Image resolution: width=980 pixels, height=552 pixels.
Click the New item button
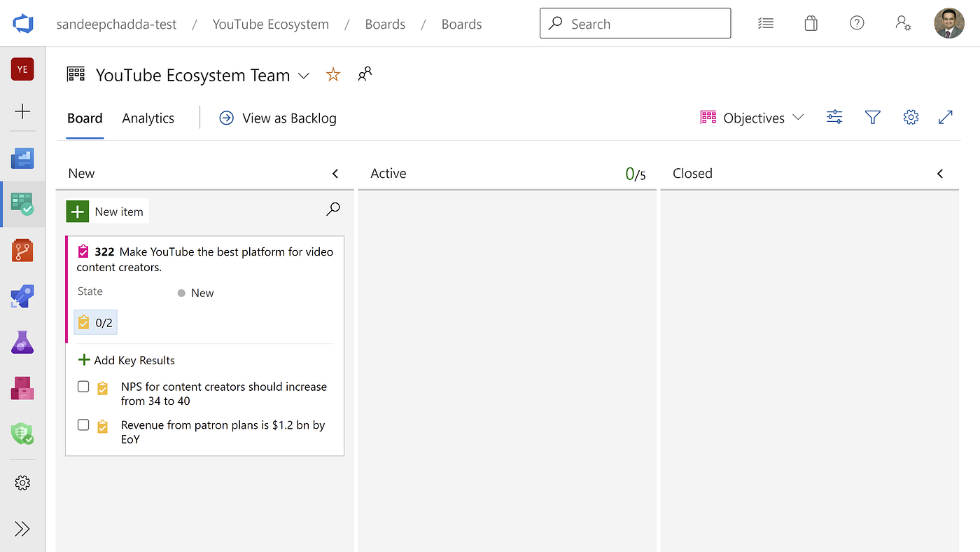point(107,212)
